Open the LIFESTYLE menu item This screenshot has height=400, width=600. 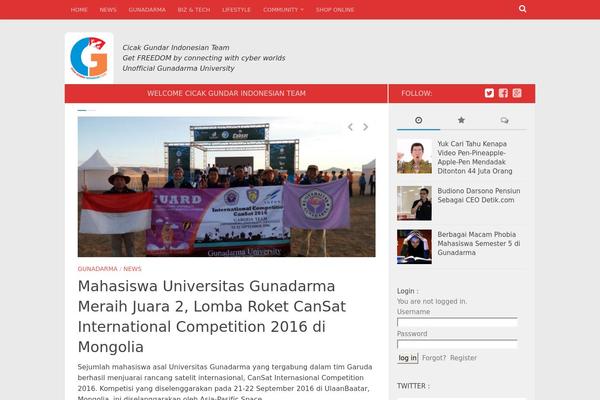coord(236,10)
